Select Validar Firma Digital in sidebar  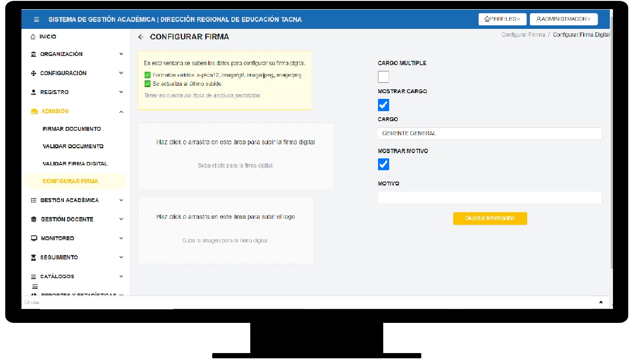pyautogui.click(x=75, y=164)
